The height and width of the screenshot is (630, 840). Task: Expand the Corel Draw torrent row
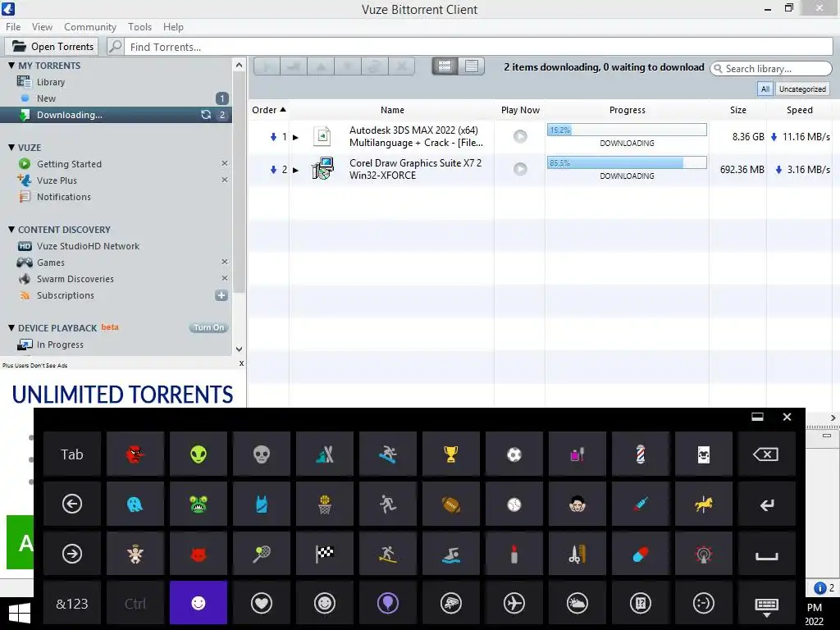point(295,170)
